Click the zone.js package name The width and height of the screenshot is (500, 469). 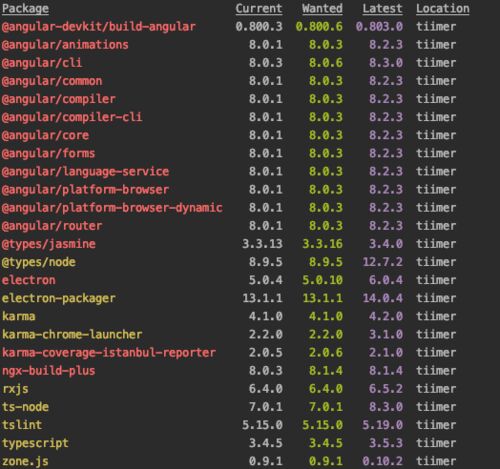25,461
